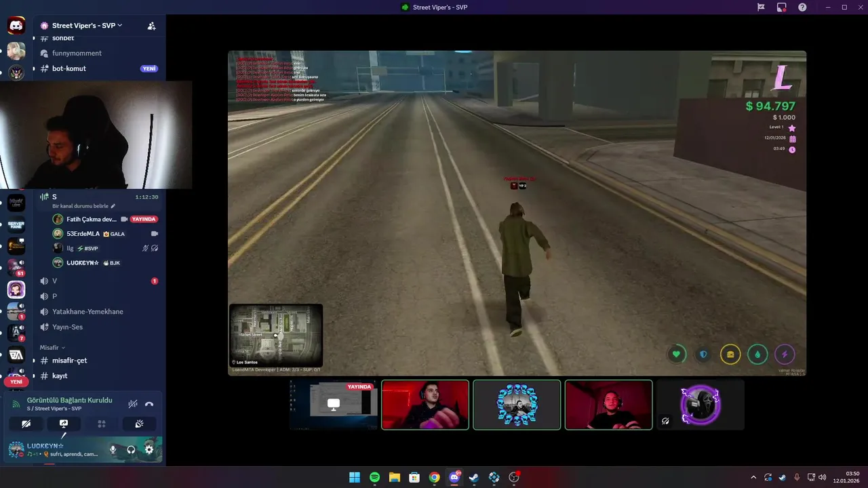Image resolution: width=868 pixels, height=488 pixels.
Task: Open the server icon with 7 badge
Action: (16, 333)
